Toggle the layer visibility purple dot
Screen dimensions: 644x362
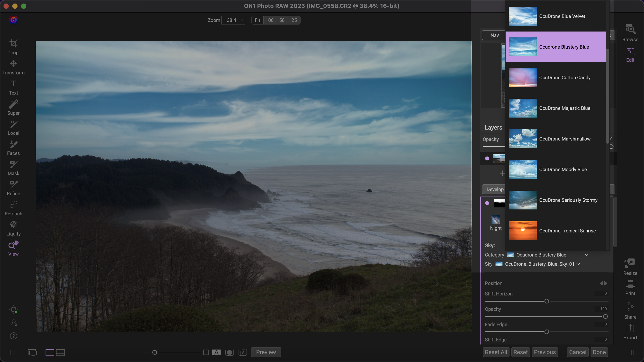click(x=487, y=158)
